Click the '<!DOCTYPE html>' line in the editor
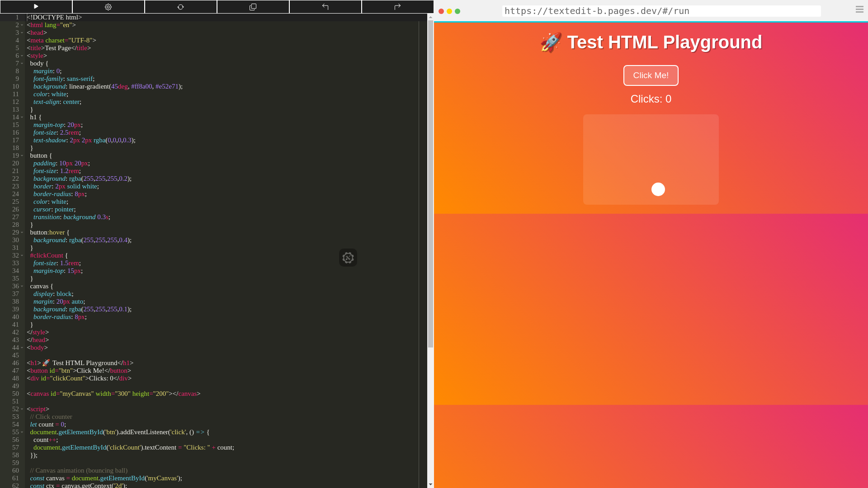This screenshot has height=488, width=868. [54, 17]
